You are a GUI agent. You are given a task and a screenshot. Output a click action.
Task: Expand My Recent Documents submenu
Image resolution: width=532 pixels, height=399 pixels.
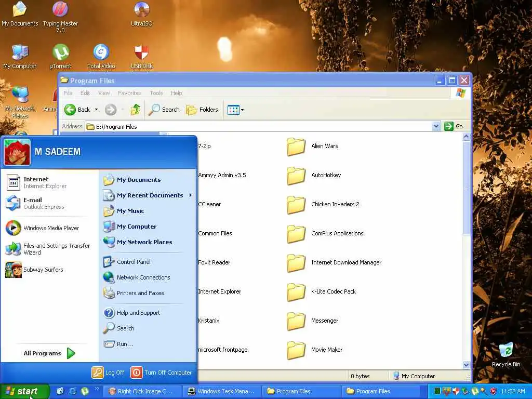148,195
